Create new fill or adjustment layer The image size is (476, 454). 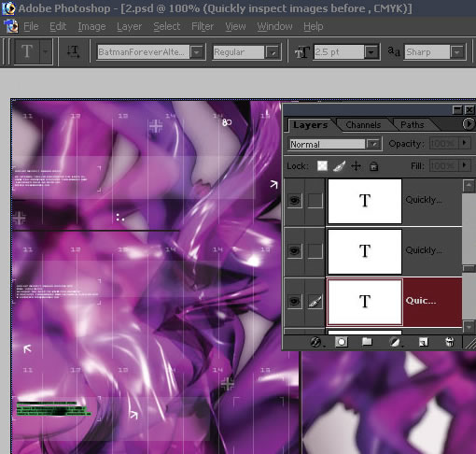396,343
